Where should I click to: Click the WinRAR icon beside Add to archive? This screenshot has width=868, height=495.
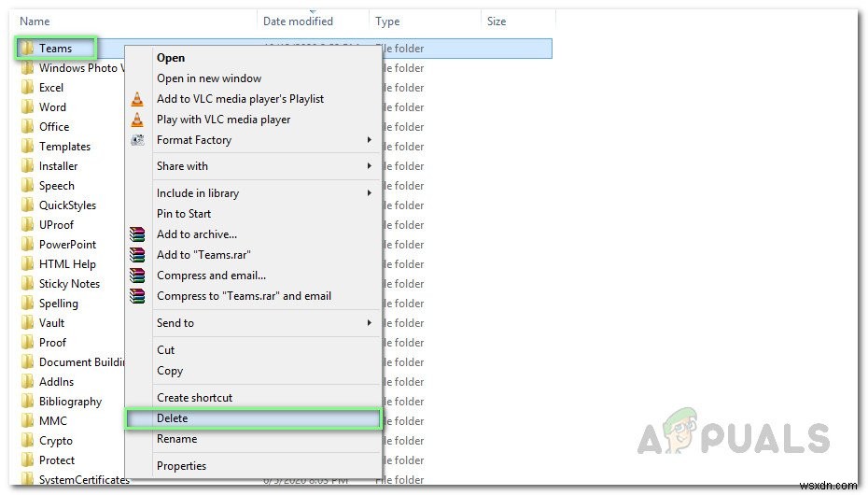137,234
